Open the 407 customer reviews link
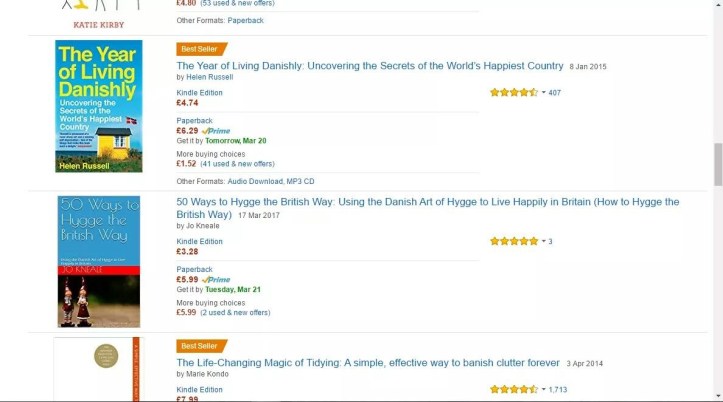The image size is (723, 402). pos(555,93)
